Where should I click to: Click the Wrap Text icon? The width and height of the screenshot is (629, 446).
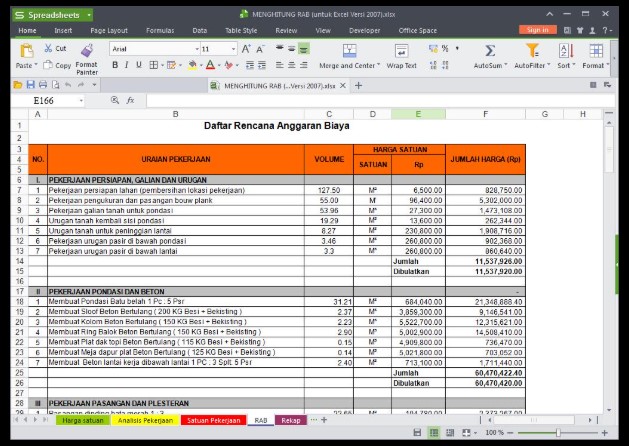coord(402,51)
